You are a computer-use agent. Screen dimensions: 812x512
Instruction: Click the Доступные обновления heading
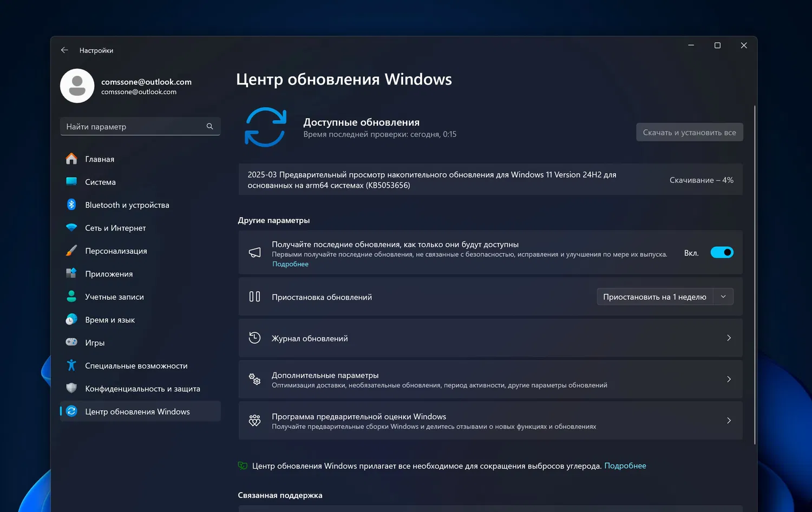tap(361, 122)
